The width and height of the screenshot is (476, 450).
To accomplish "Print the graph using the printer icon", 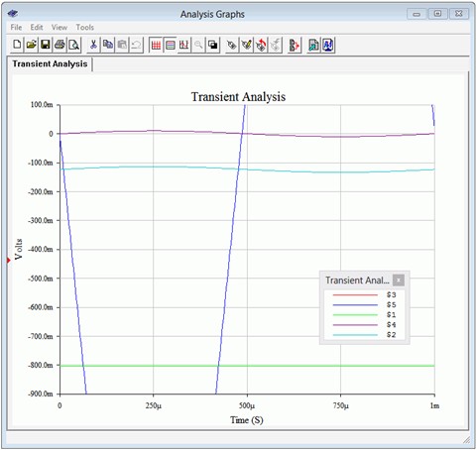I will [59, 45].
